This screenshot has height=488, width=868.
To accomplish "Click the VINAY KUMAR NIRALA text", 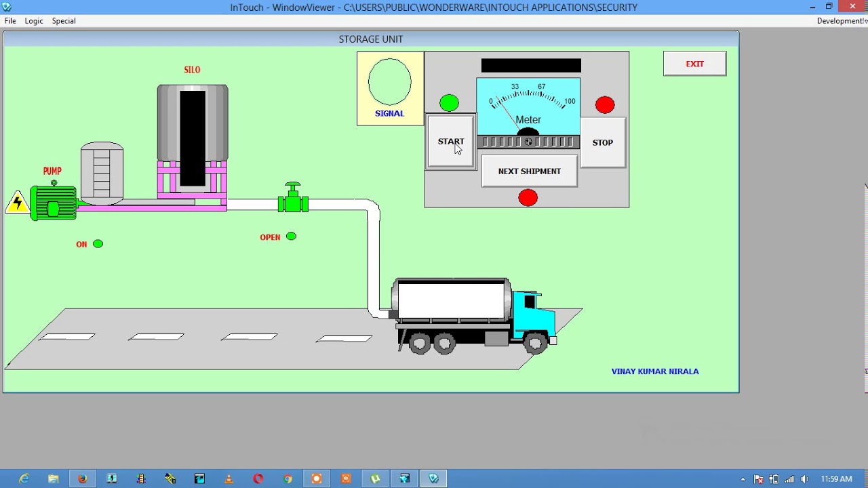I will (x=655, y=371).
